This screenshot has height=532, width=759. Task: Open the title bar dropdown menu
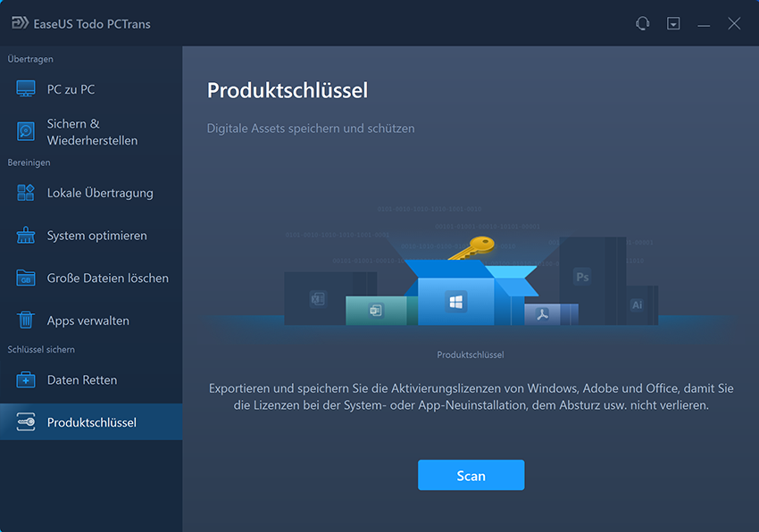pos(673,24)
